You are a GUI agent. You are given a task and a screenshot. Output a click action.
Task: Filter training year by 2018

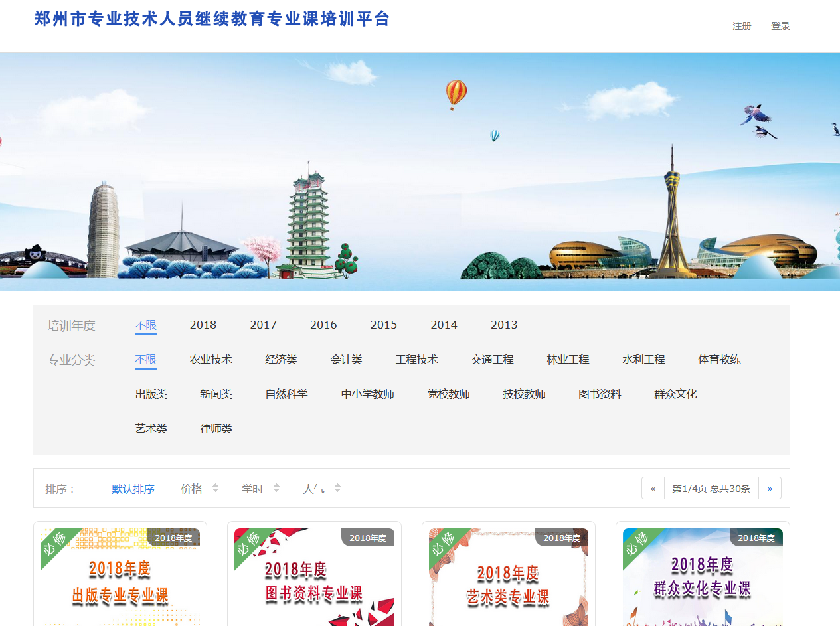[x=203, y=325]
